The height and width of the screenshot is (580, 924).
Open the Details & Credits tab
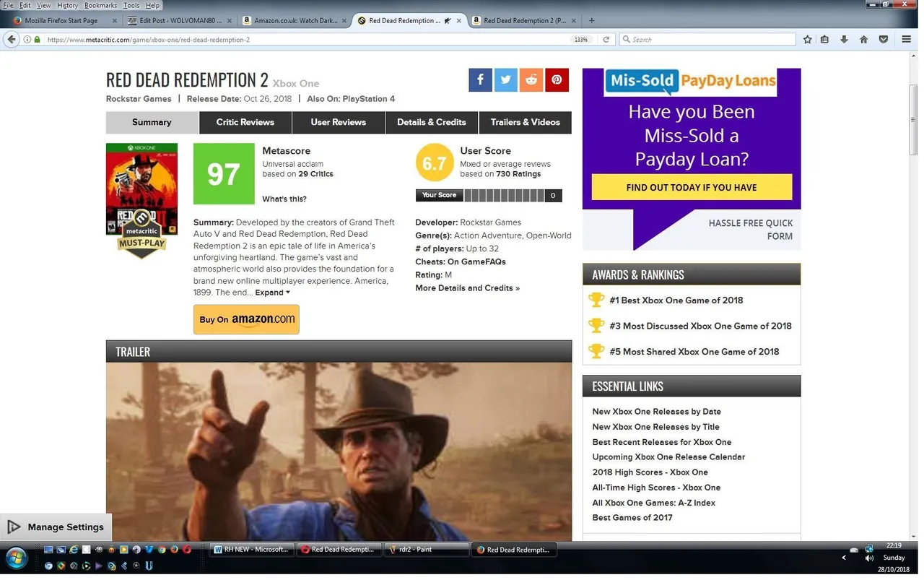click(x=432, y=122)
